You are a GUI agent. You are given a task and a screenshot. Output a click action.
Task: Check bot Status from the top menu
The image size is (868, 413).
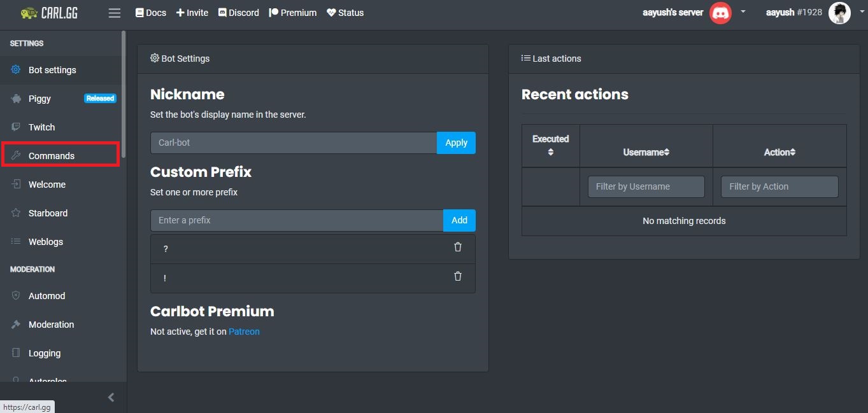(x=345, y=12)
